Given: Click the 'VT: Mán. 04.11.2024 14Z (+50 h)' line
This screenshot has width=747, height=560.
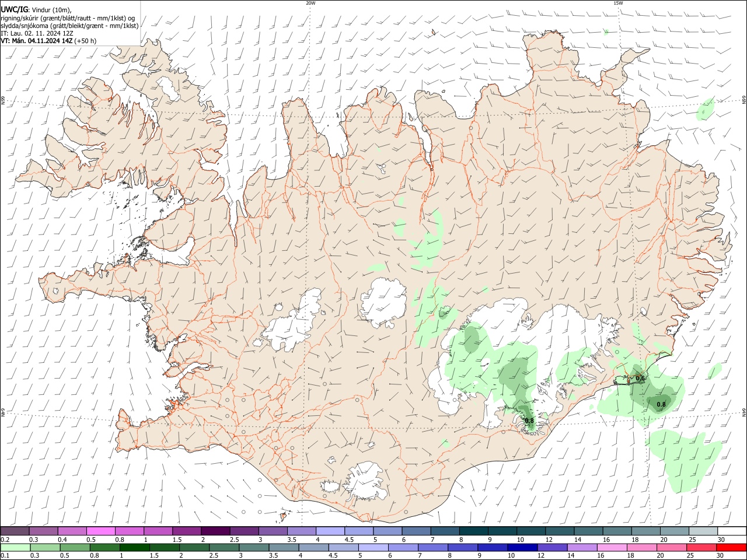Looking at the screenshot, I should pos(48,41).
